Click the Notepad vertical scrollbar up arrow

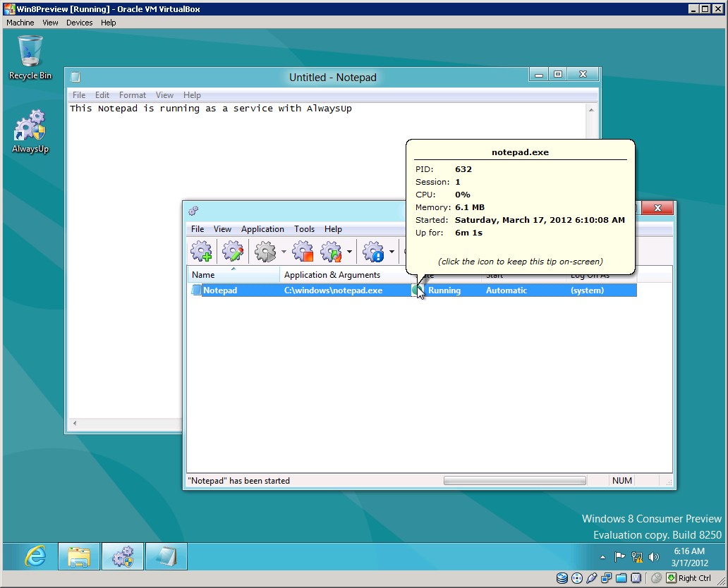click(591, 110)
